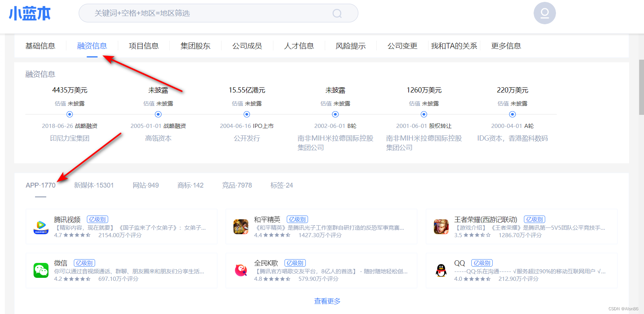Click the 4435万美元 amount
The image size is (644, 314).
(x=70, y=90)
